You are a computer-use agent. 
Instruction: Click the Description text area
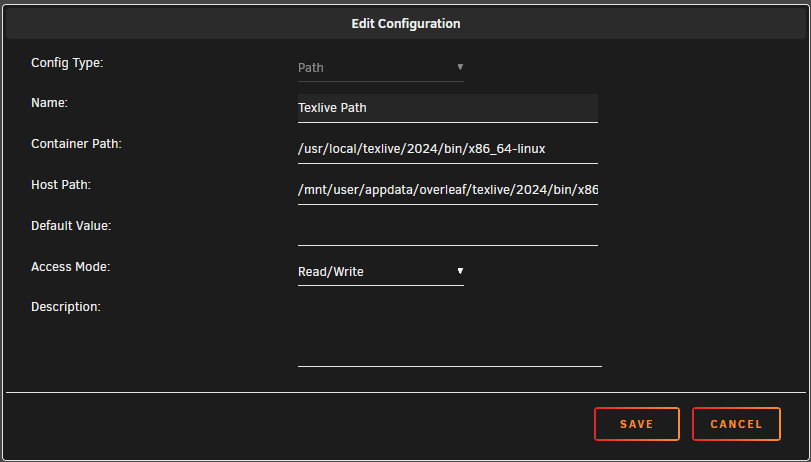click(450, 333)
